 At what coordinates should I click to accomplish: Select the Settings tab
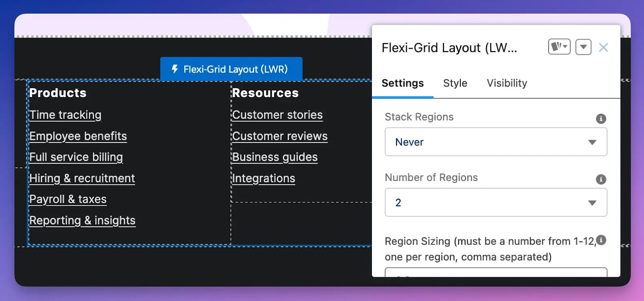(402, 83)
